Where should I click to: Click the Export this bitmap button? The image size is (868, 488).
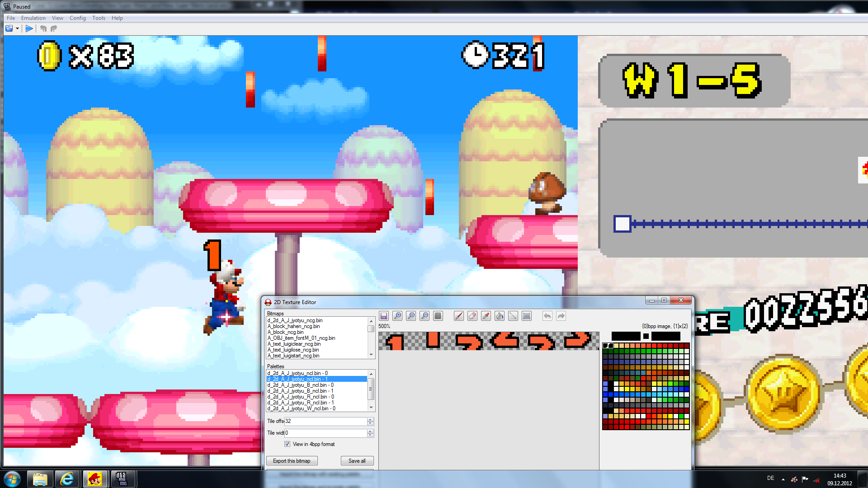click(x=292, y=461)
